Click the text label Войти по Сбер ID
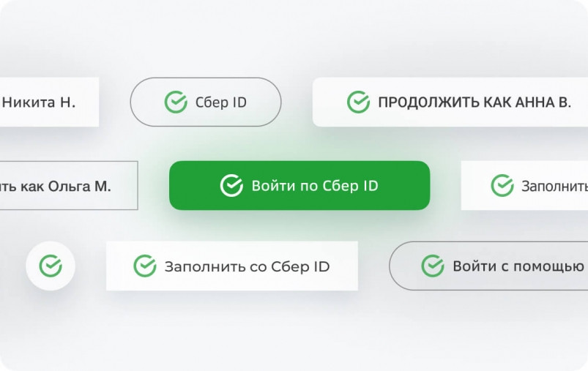Screen dimensions: 588x371 click(x=315, y=186)
